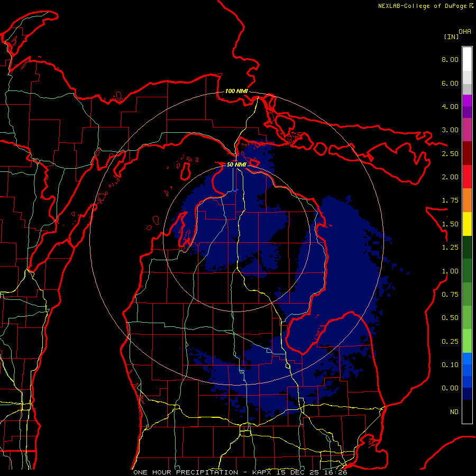The height and width of the screenshot is (476, 476).
Task: Click the 0.00 legend value
Action: [450, 388]
